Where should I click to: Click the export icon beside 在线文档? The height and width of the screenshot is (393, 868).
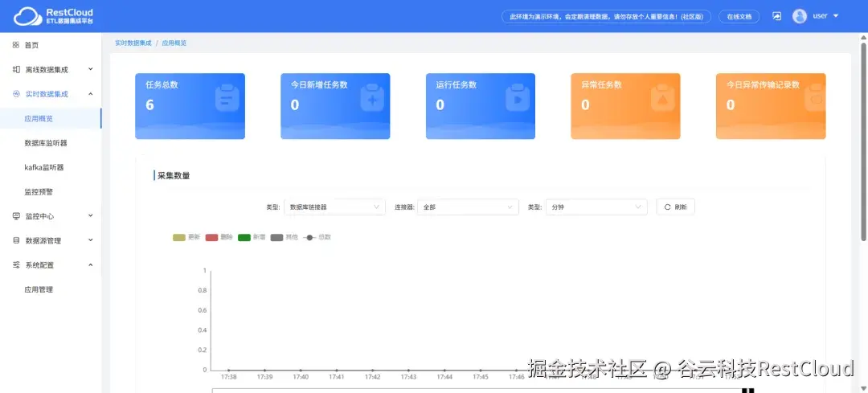776,17
